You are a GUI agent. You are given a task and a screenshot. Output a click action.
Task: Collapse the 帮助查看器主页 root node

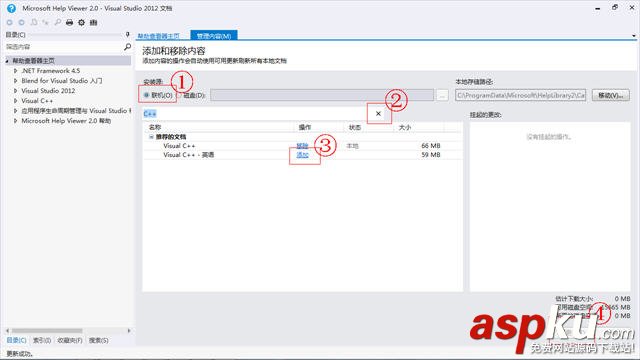7,61
